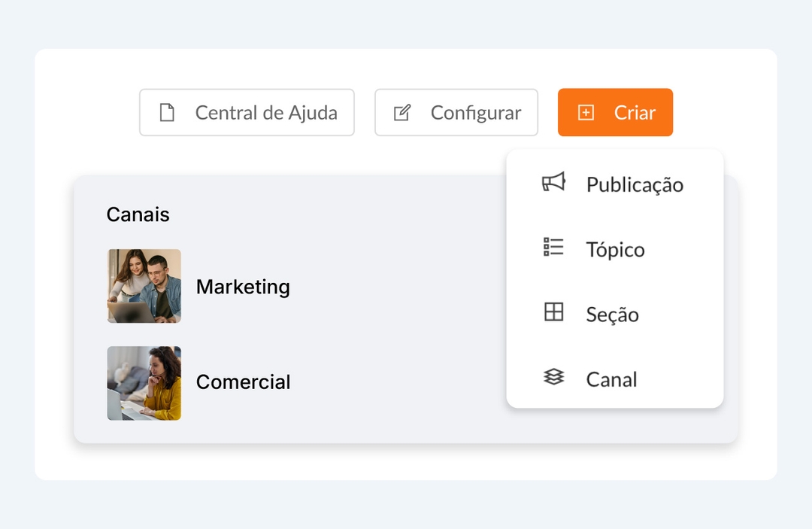
Task: Choose Publicação from the Criar menu
Action: pyautogui.click(x=615, y=184)
